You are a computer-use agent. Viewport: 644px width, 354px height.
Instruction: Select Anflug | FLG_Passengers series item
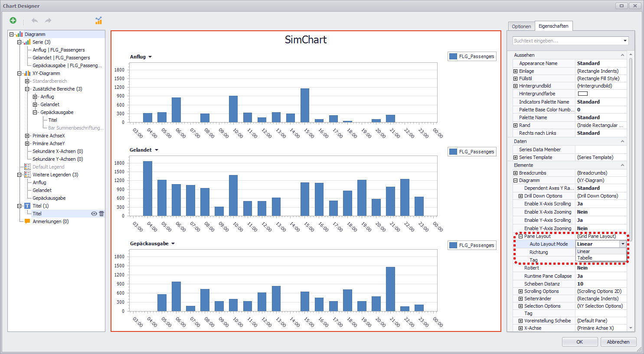tap(59, 50)
